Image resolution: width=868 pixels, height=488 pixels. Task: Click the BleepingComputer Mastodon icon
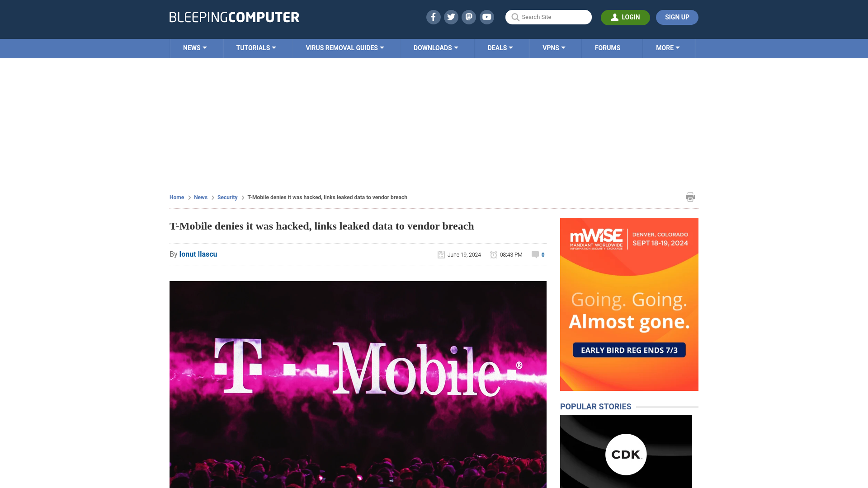(469, 17)
